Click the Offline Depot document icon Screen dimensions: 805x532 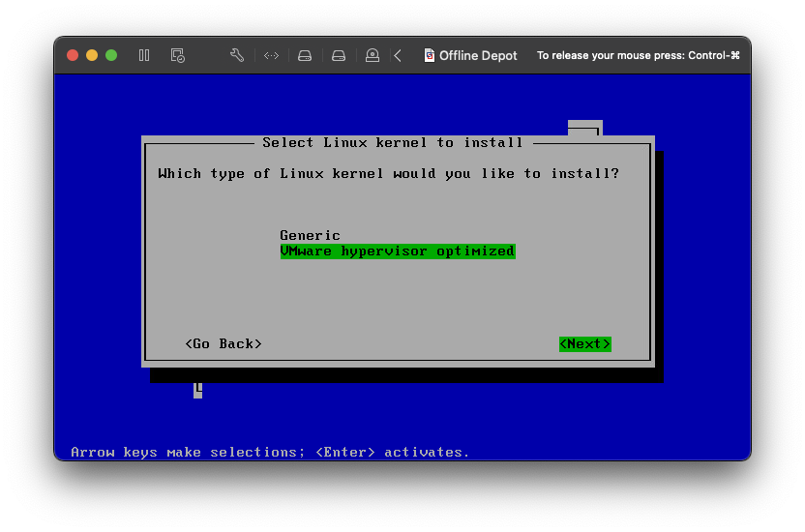[x=430, y=55]
